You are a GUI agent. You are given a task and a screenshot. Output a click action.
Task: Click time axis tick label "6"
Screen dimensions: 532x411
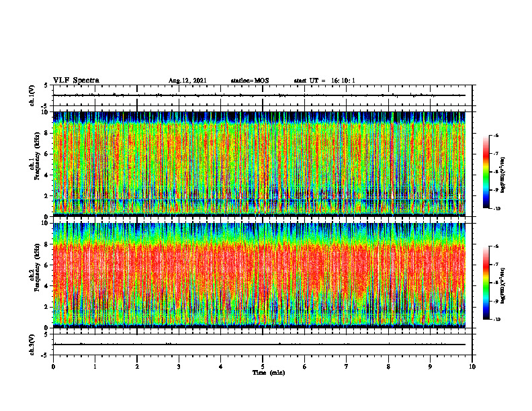click(305, 367)
